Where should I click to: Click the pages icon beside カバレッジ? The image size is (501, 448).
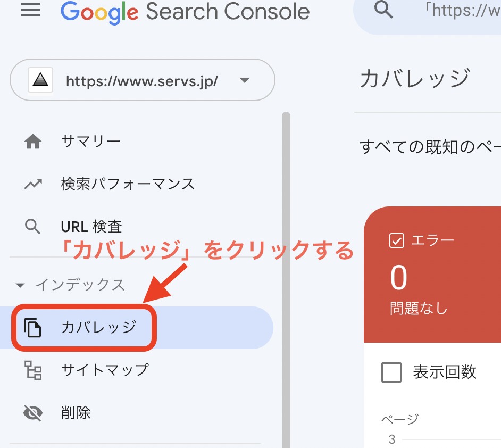(32, 328)
